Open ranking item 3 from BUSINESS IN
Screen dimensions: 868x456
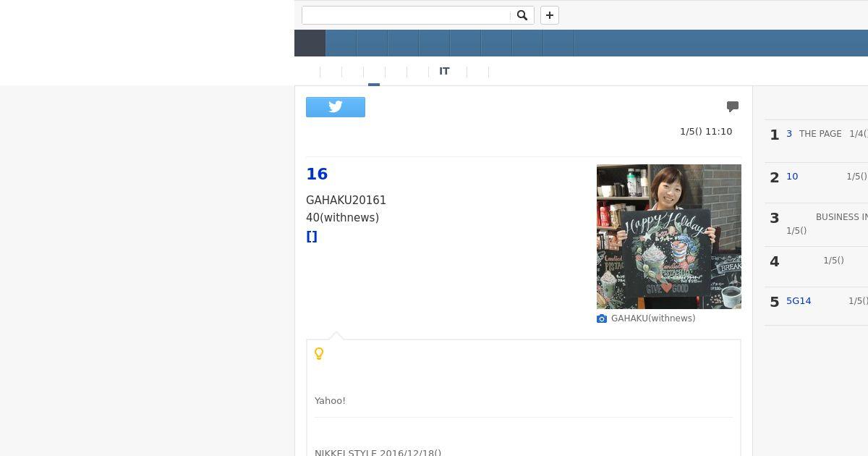click(817, 224)
